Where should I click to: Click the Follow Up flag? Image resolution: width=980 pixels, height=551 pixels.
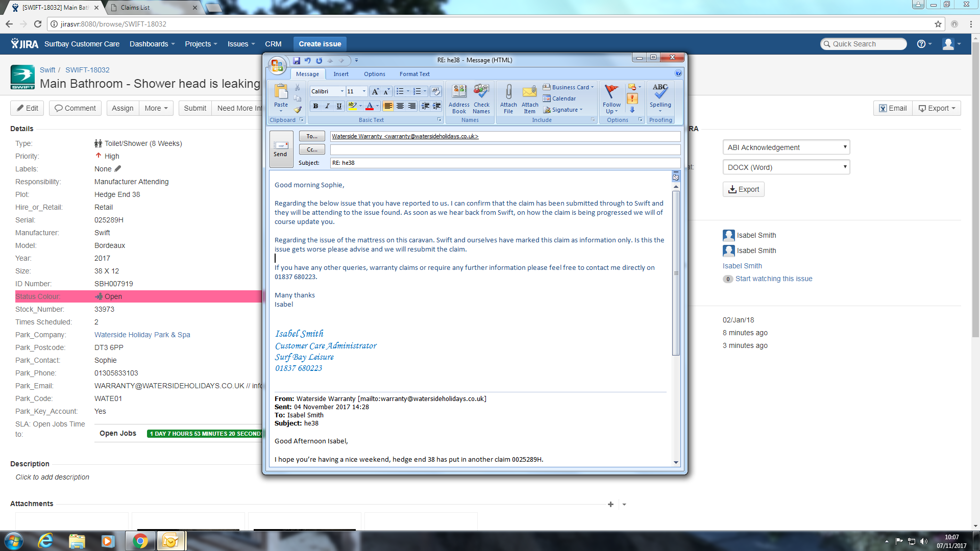coord(611,98)
